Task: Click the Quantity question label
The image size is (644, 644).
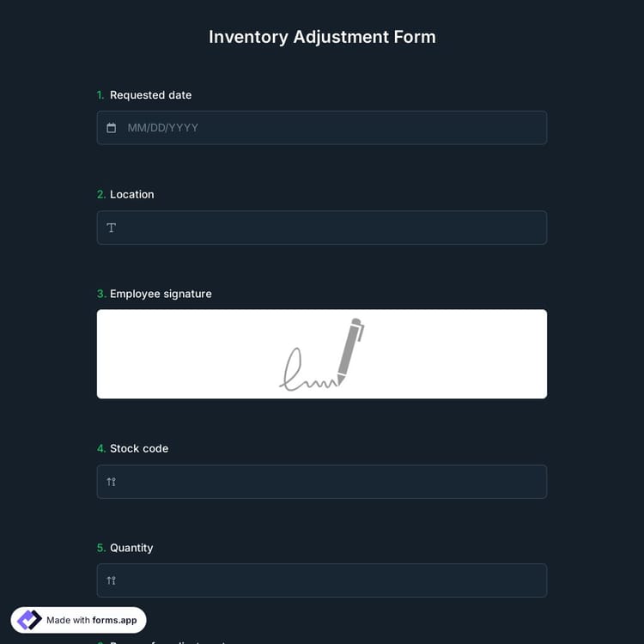Action: (x=131, y=548)
